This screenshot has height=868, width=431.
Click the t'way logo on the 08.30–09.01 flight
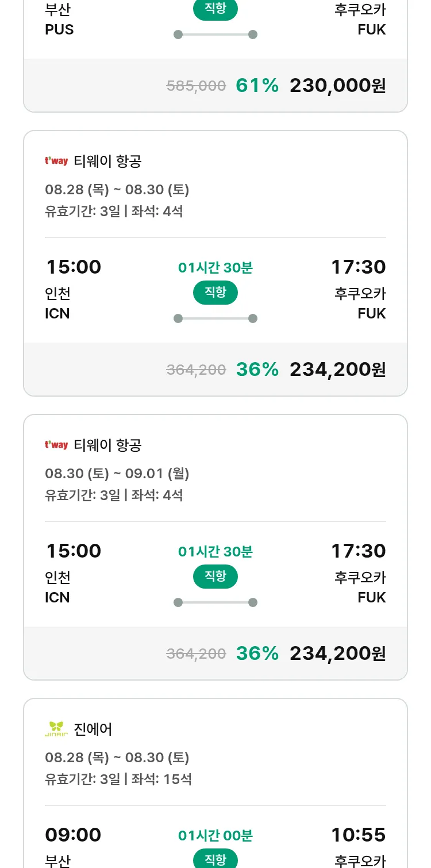coord(56,445)
